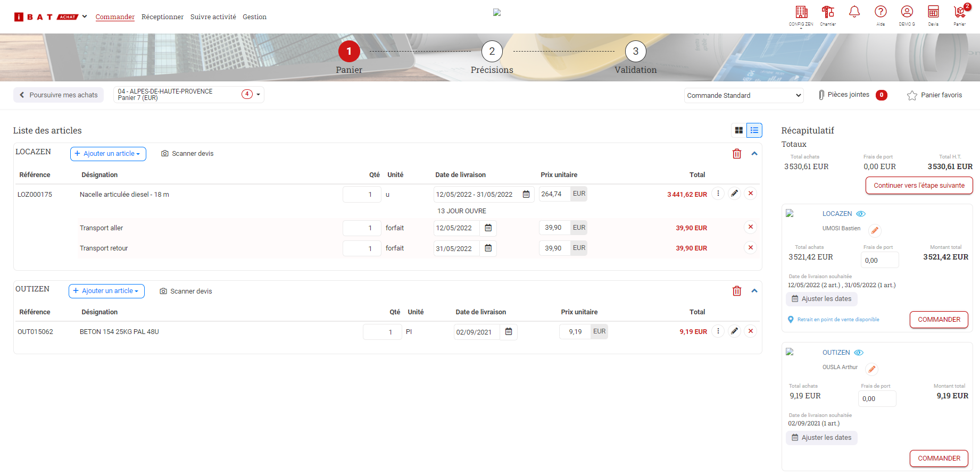The width and height of the screenshot is (980, 476).
Task: Toggle OUTIZEN visibility eye icon
Action: pos(859,353)
